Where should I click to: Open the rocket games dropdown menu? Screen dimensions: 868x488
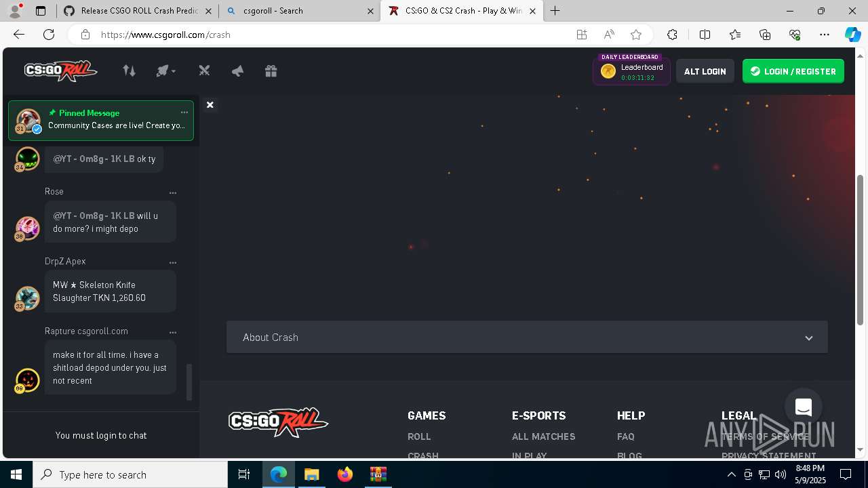click(165, 70)
